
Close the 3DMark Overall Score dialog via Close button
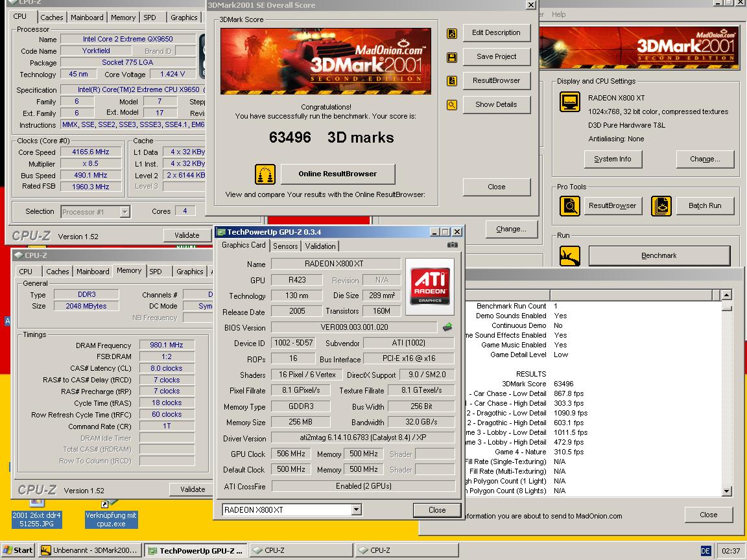(x=497, y=187)
